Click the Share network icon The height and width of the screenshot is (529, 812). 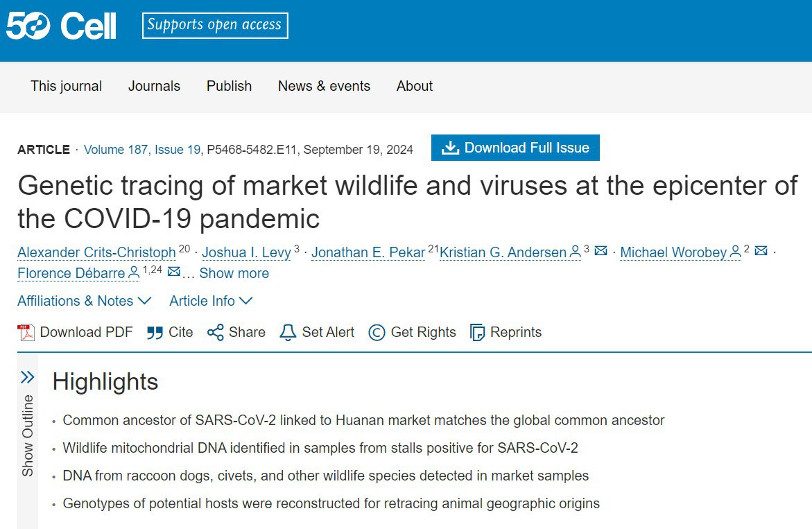[216, 332]
